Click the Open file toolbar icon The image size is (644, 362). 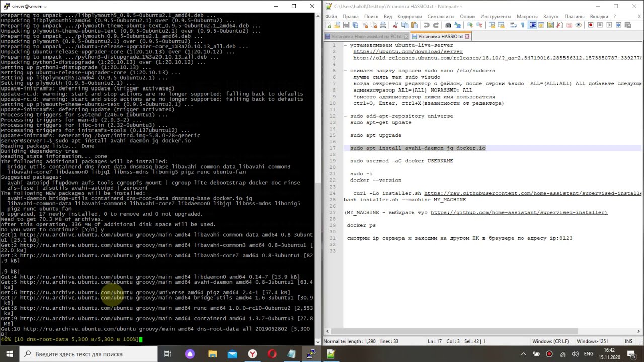click(337, 25)
